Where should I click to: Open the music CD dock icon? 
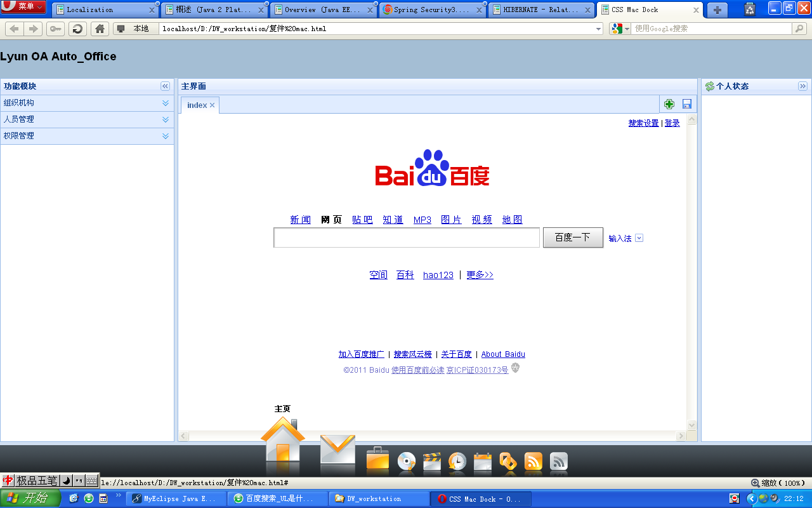tap(407, 461)
